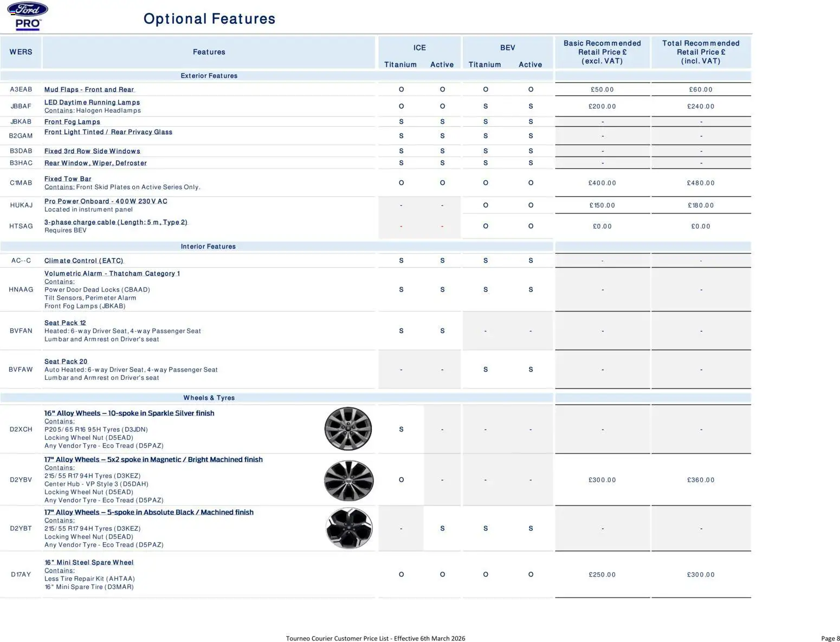Screen dimensions: 840x642
Task: Click the WERS column header
Action: [x=21, y=52]
